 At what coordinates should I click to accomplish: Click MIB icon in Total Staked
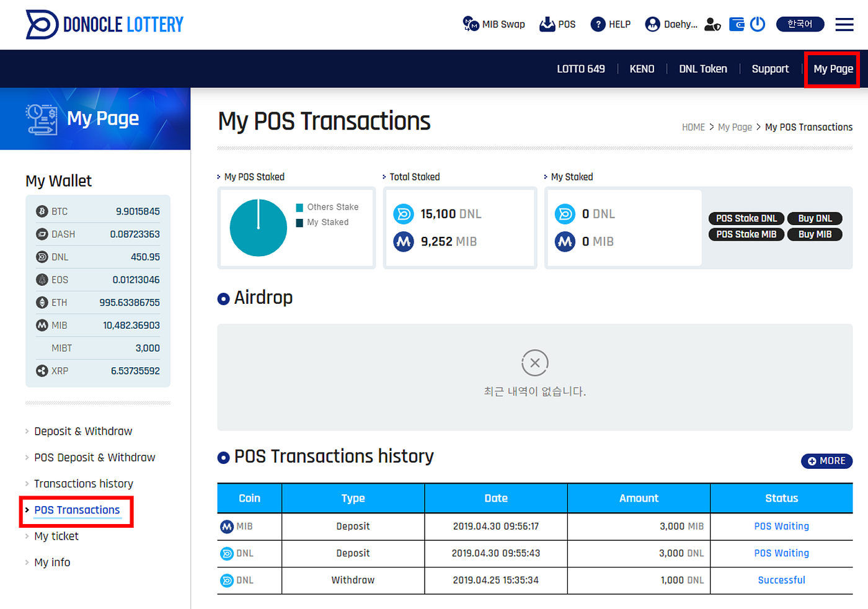(x=404, y=241)
